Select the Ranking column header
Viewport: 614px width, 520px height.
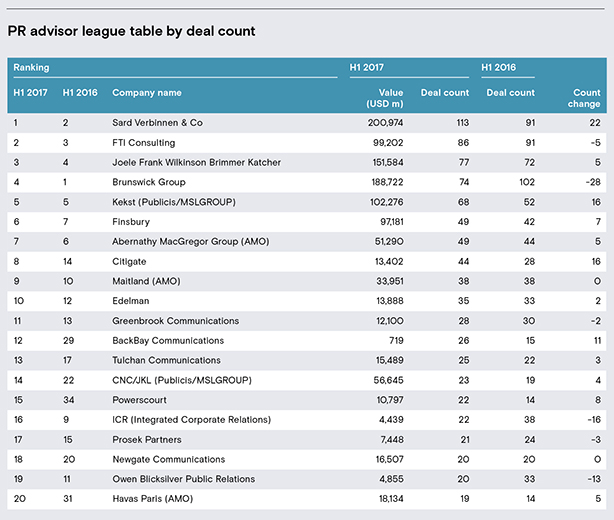pyautogui.click(x=31, y=67)
